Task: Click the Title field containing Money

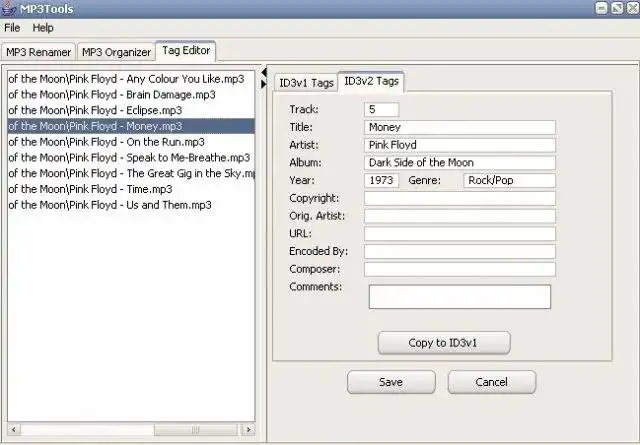Action: point(460,127)
